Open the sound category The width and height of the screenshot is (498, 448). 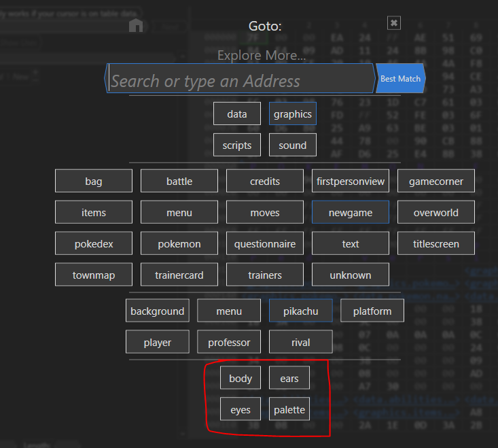[293, 145]
